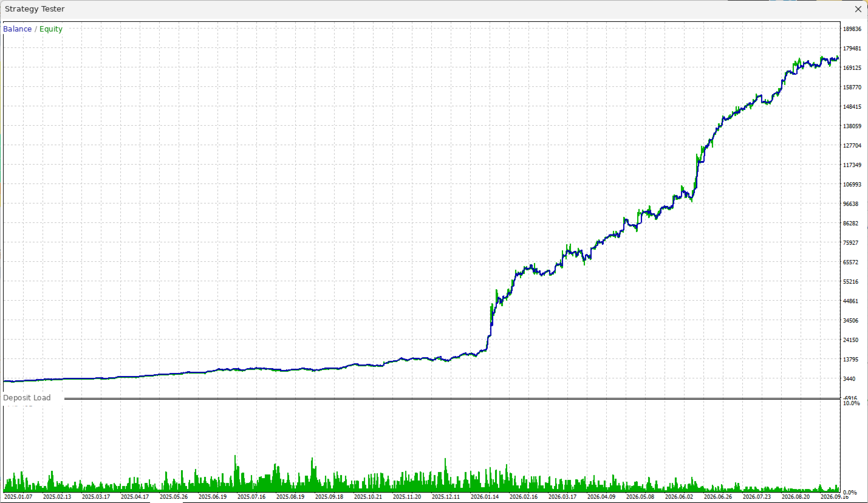Click the 2025.07.16 date axis label
The image size is (868, 503).
click(251, 497)
